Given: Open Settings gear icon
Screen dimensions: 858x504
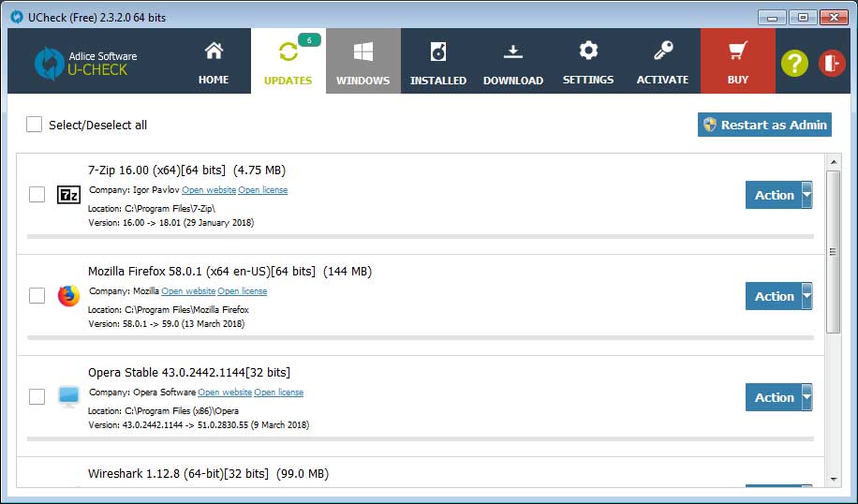Looking at the screenshot, I should [x=588, y=51].
